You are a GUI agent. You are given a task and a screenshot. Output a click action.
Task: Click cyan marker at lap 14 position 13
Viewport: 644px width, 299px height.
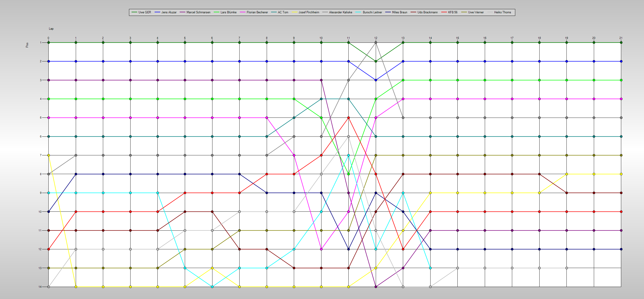(x=430, y=268)
